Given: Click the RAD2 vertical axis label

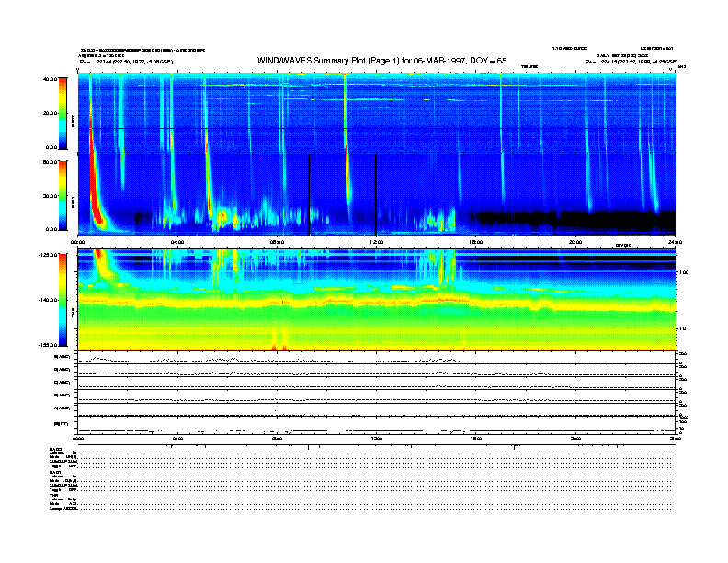Looking at the screenshot, I should click(x=73, y=121).
